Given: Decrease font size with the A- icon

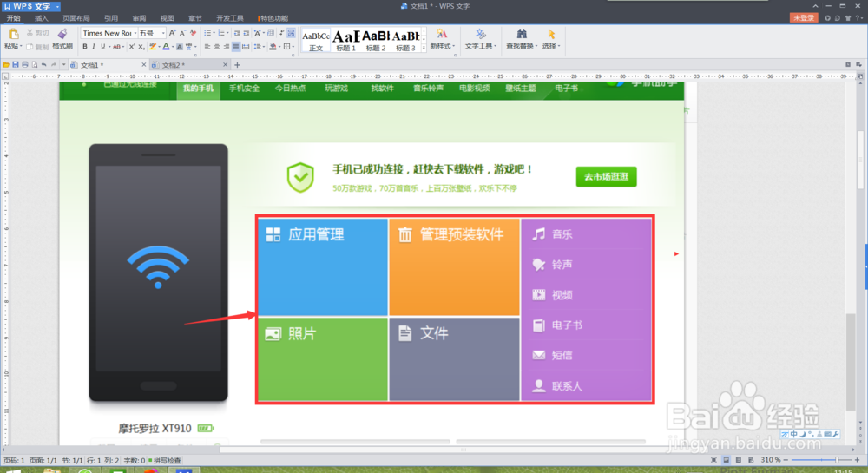Looking at the screenshot, I should click(182, 33).
